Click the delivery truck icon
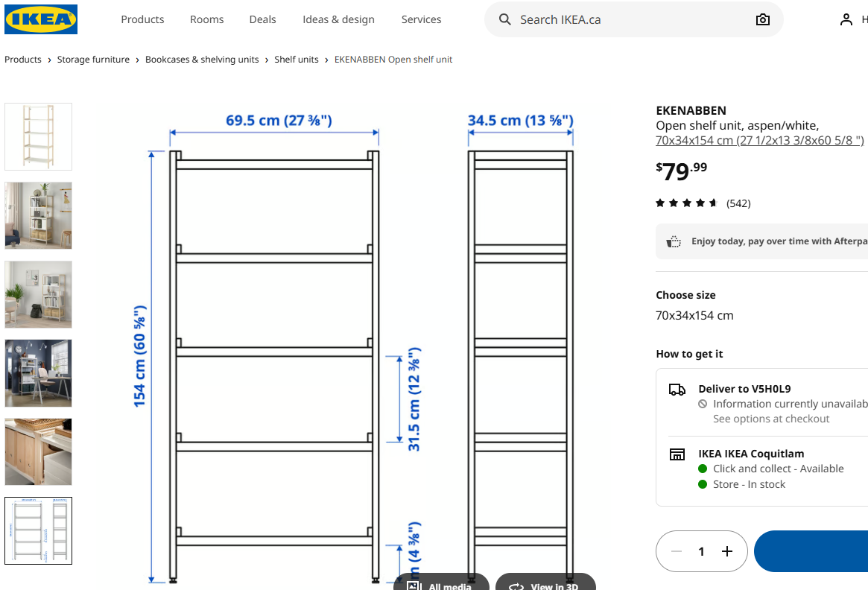868x590 pixels. tap(677, 389)
